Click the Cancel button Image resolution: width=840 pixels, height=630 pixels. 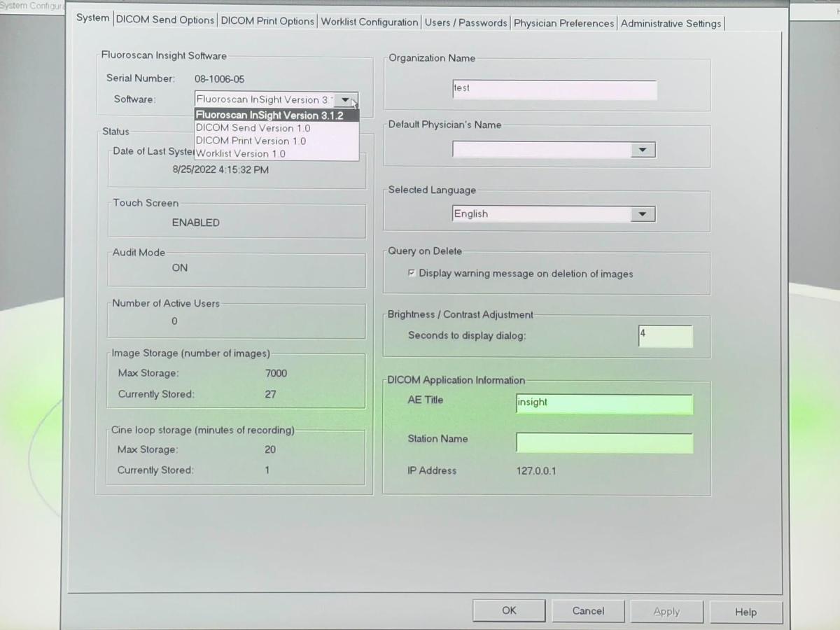pos(588,611)
